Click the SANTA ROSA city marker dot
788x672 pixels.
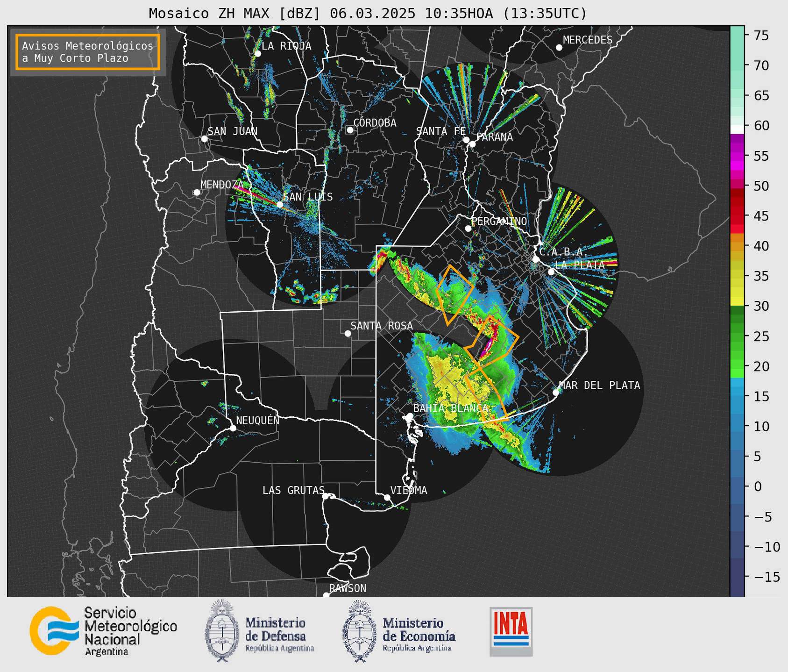348,333
